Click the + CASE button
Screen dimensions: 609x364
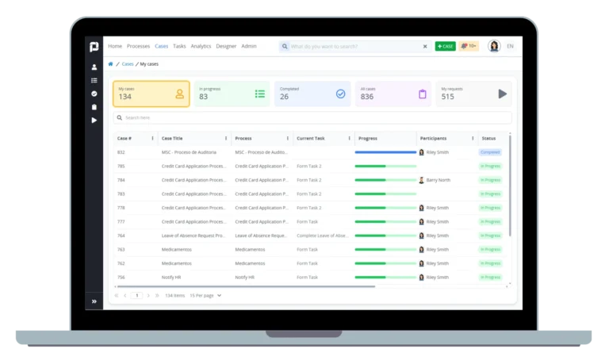point(445,46)
